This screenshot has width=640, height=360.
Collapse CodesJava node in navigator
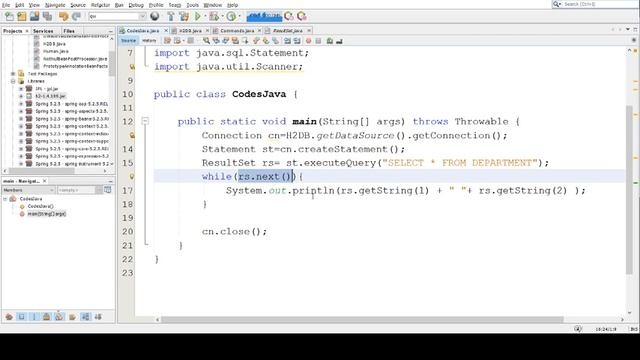coord(5,199)
